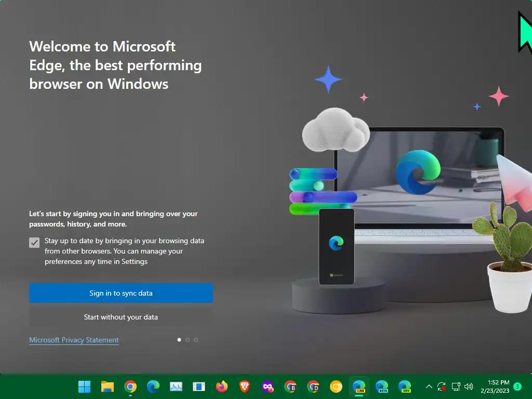This screenshot has height=399, width=532.
Task: Open Chrome Beta taskbar icon
Action: [x=290, y=387]
